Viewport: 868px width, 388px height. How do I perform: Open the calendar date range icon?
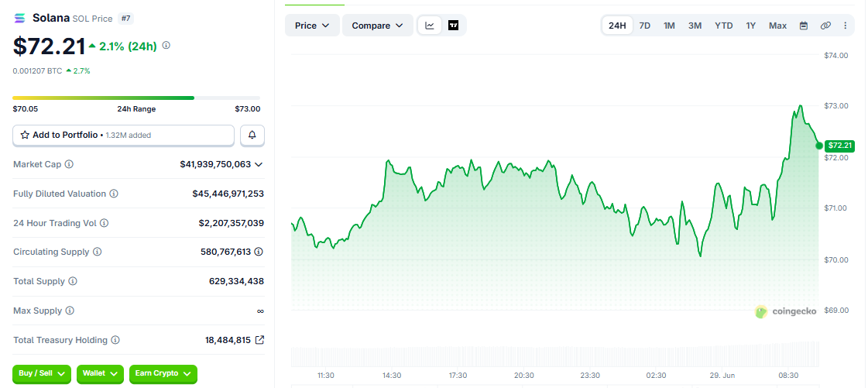tap(804, 26)
